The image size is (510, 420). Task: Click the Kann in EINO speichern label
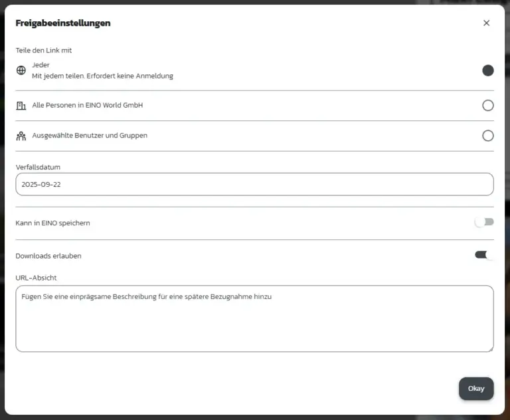point(52,223)
